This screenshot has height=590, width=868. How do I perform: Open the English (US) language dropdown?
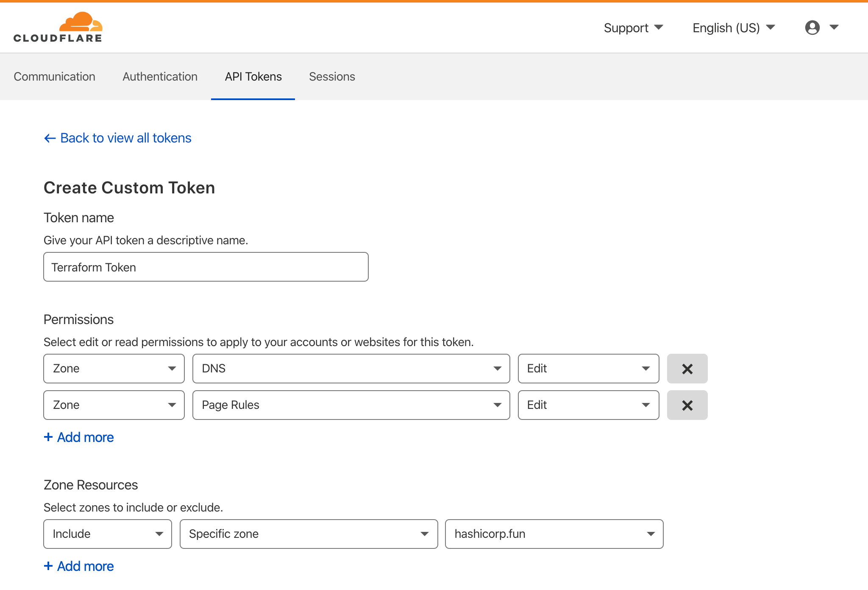coord(734,28)
